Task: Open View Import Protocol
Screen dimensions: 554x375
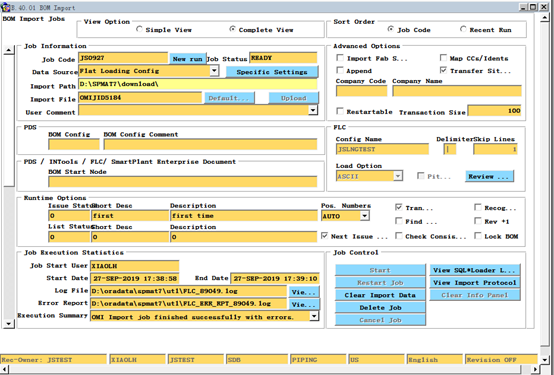Action: 475,282
